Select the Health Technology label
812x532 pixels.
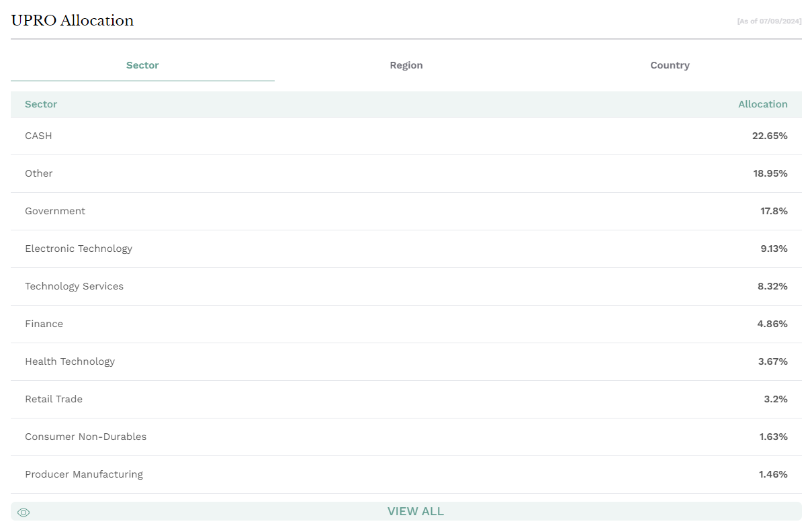click(70, 361)
